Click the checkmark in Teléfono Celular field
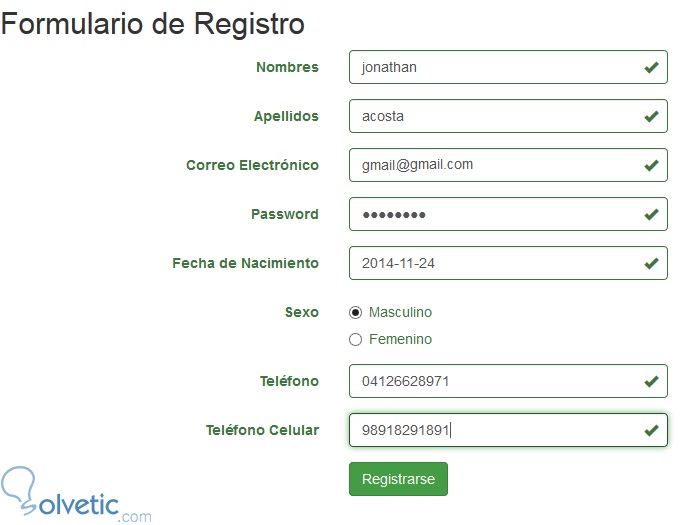Viewport: 683px width, 525px height. pos(651,430)
